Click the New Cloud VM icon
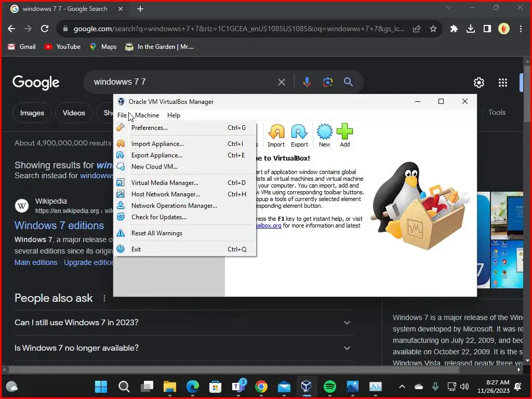 (x=121, y=167)
